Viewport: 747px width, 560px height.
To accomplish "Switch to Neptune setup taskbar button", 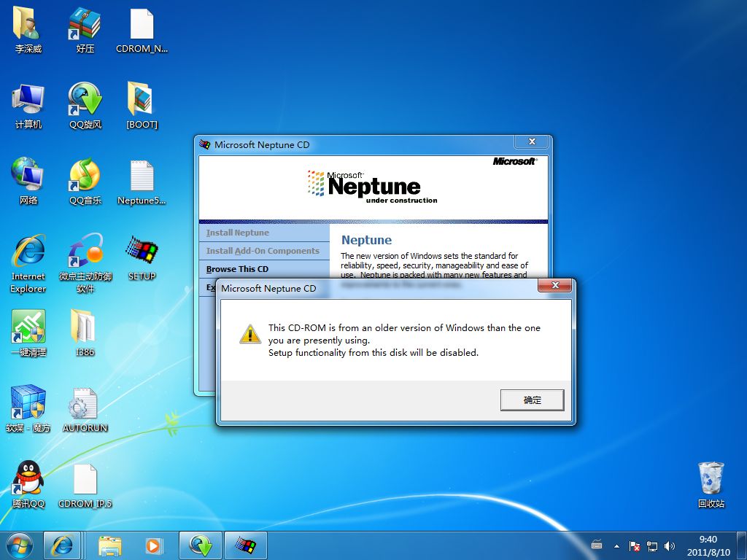I will pyautogui.click(x=245, y=545).
